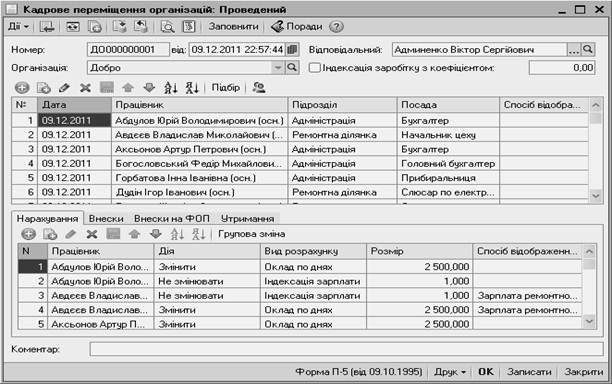The height and width of the screenshot is (384, 612).
Task: Click the Вид розрахунку column header
Action: (313, 251)
